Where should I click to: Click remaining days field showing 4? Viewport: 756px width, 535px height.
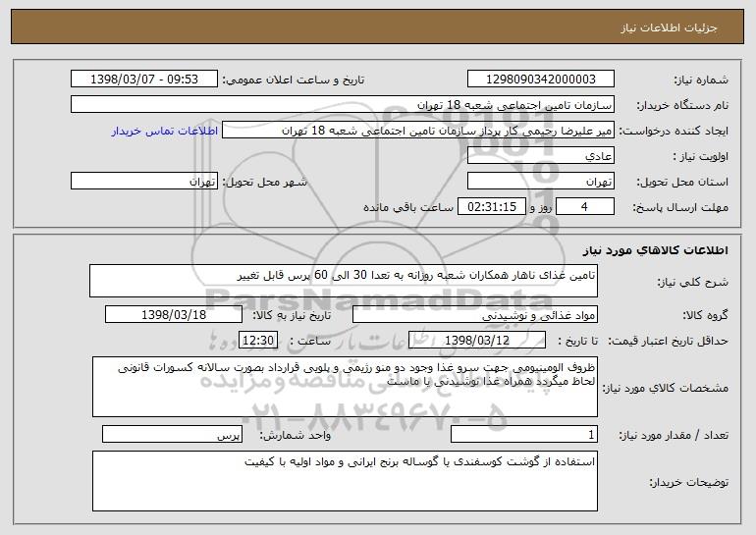pos(585,207)
